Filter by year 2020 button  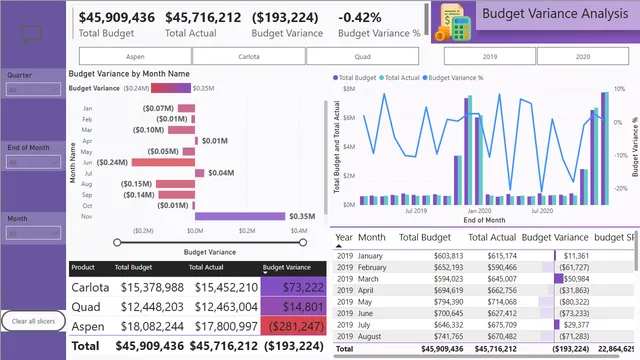(583, 56)
